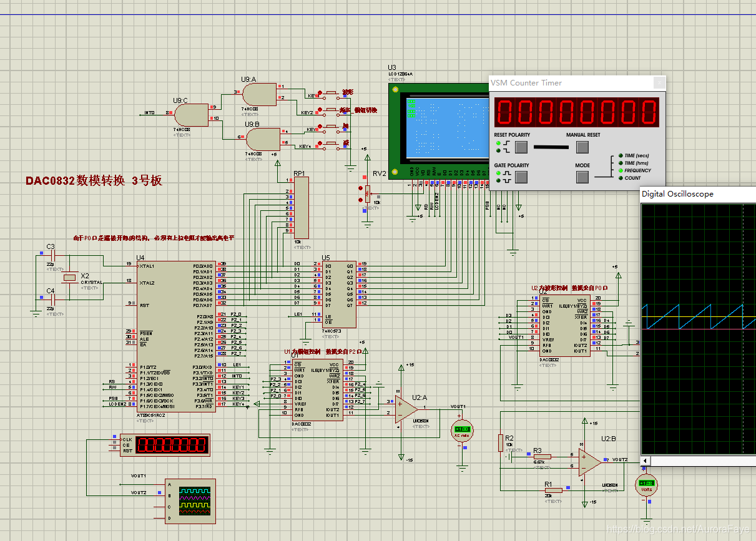Select the U2:B op-amp symbol
This screenshot has height=541, width=756.
(x=589, y=462)
